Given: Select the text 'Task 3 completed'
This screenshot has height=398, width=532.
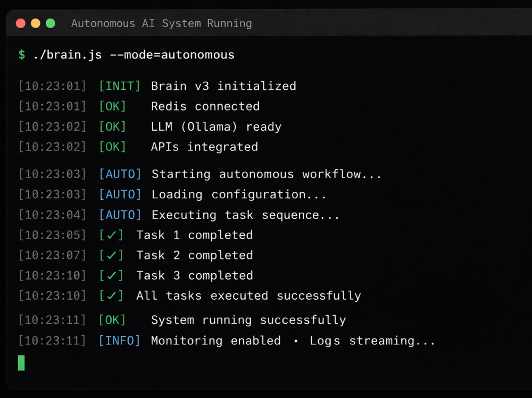Looking at the screenshot, I should coord(195,275).
